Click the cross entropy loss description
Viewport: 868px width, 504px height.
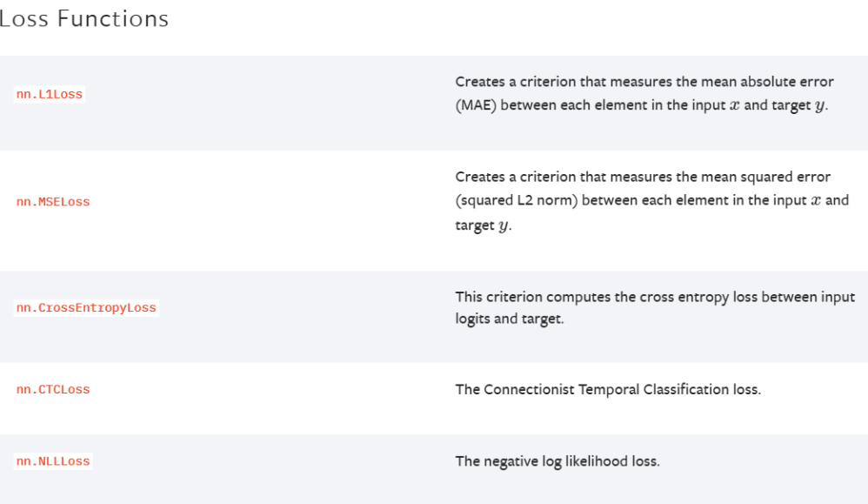click(x=655, y=307)
